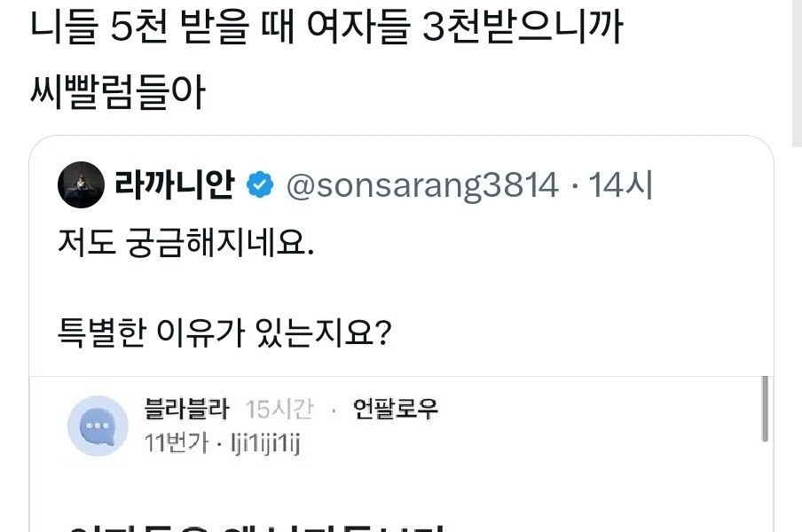802x532 pixels.
Task: Select the 블라블라 board name
Action: pos(186,410)
